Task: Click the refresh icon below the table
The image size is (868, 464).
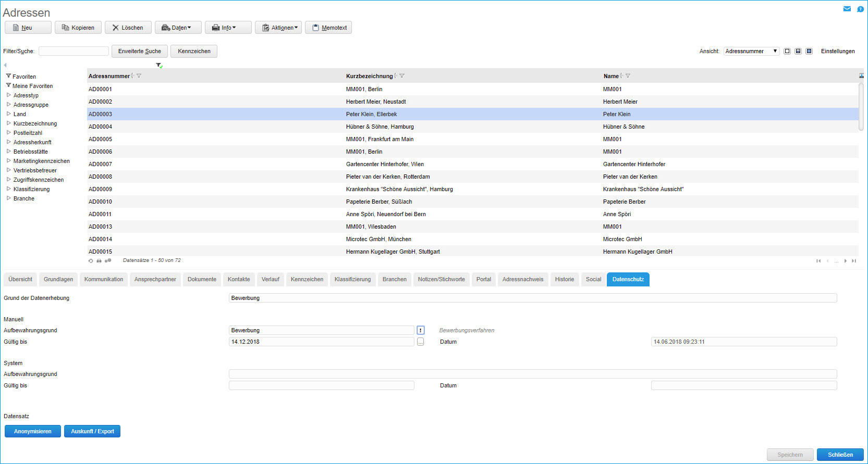Action: coord(91,261)
